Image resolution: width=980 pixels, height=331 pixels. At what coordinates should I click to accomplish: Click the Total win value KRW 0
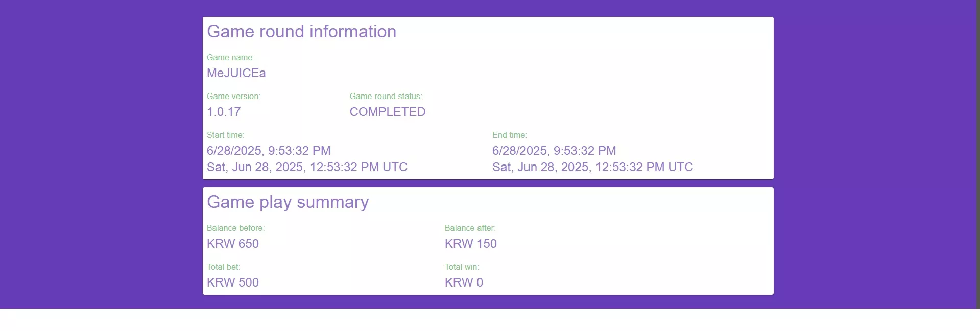[x=464, y=282]
